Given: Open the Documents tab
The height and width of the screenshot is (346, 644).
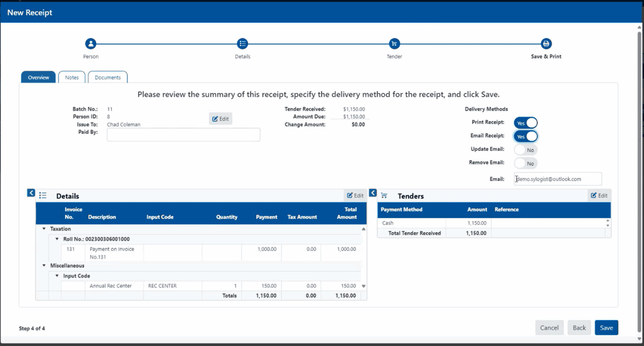Looking at the screenshot, I should point(108,78).
